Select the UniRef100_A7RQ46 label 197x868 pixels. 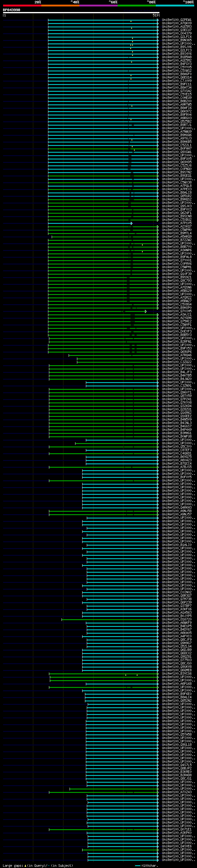177,355
